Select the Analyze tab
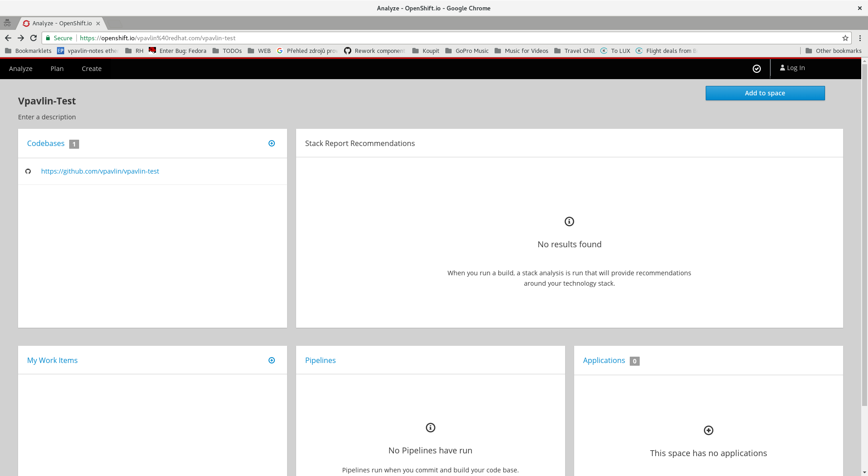The image size is (868, 476). (x=21, y=68)
